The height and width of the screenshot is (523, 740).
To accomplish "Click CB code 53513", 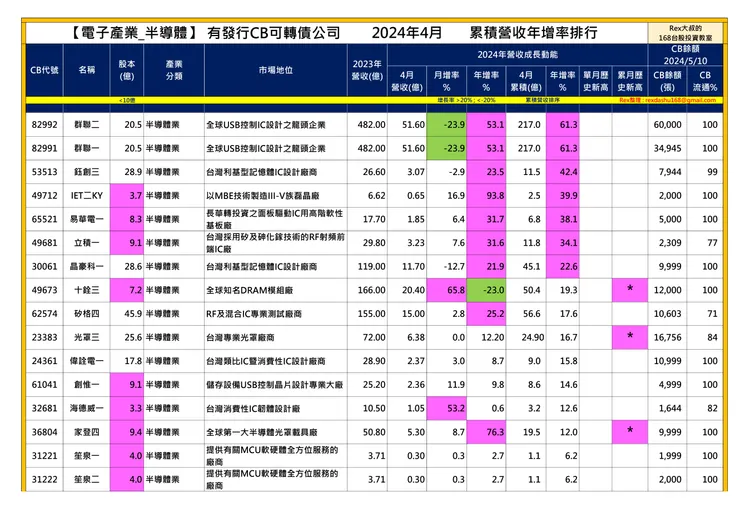I will pos(44,172).
